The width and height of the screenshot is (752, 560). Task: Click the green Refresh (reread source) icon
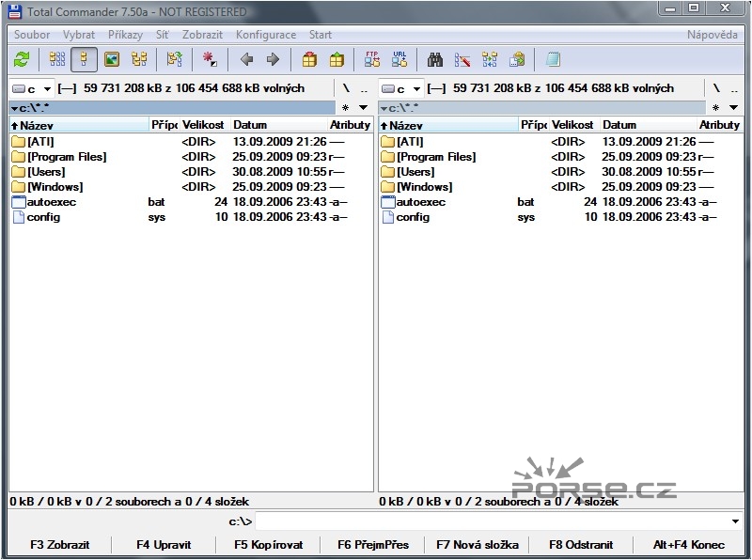click(x=22, y=59)
